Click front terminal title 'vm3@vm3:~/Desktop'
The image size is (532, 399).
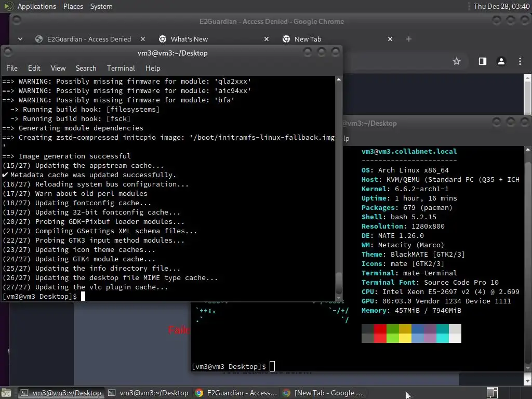(172, 54)
